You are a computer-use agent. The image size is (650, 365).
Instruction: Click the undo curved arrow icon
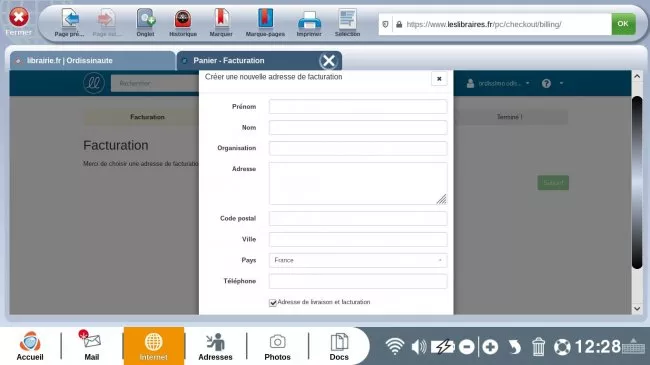(x=514, y=347)
